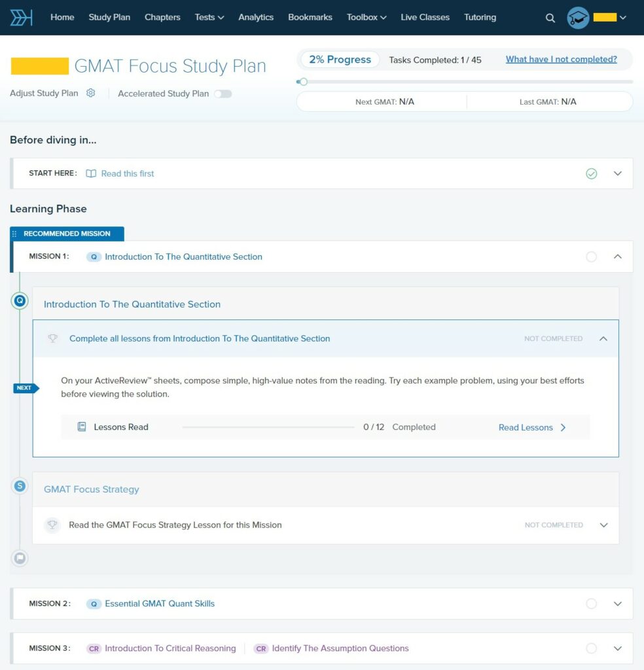
Task: Open the search magnifier icon
Action: tap(550, 18)
